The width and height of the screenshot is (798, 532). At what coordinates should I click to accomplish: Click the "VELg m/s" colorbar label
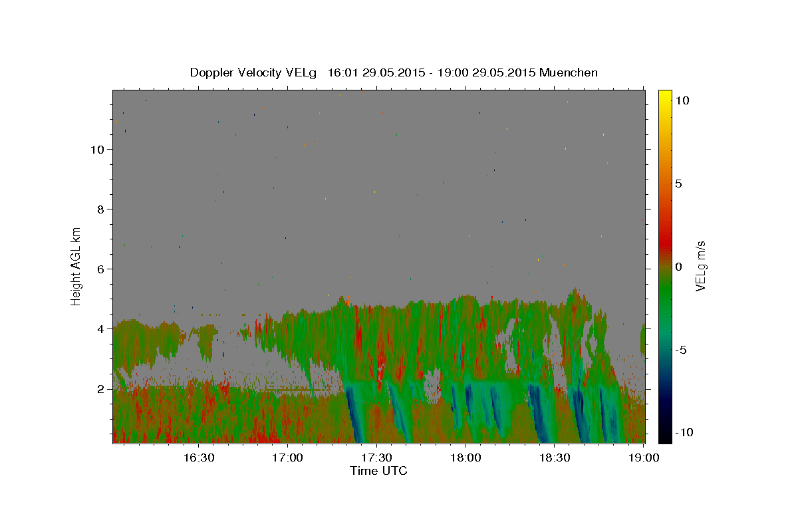700,266
